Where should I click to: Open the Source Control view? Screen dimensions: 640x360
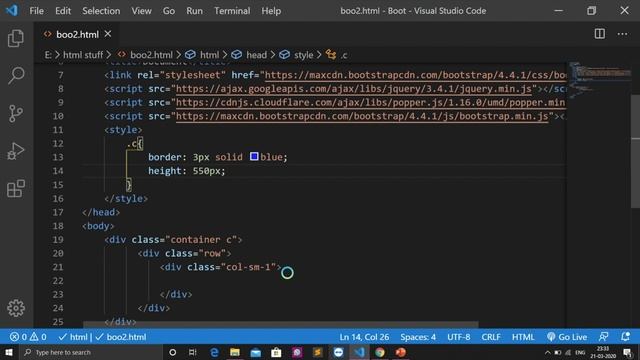16,113
